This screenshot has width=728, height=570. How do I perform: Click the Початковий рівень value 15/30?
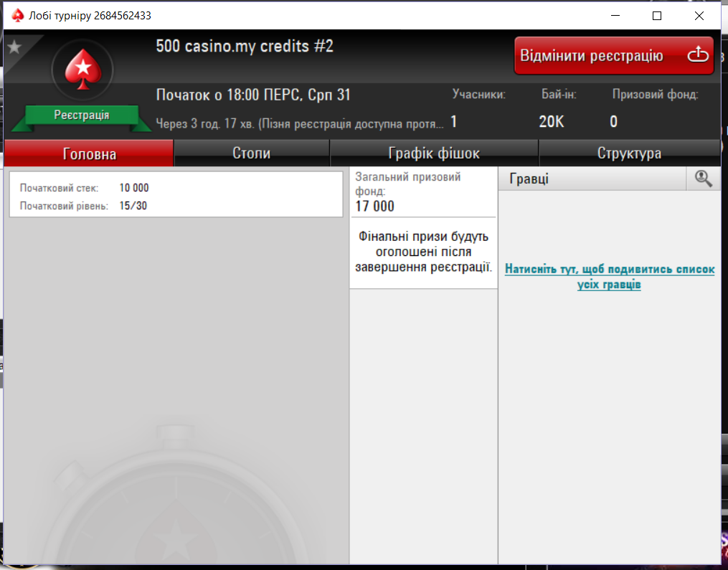133,206
